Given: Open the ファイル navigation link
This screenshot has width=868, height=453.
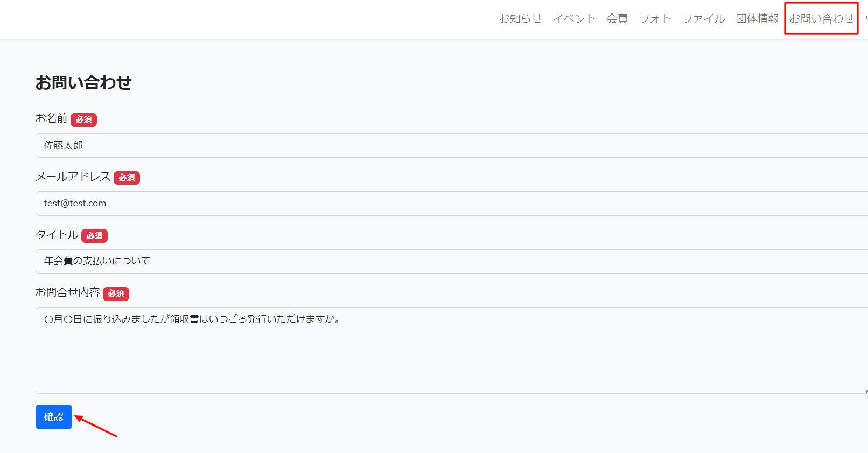Looking at the screenshot, I should click(x=703, y=19).
